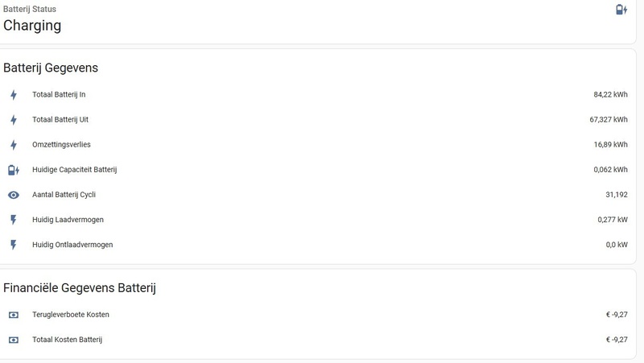Click the 0,277 kW charging power value
Image resolution: width=644 pixels, height=363 pixels.
coord(613,220)
